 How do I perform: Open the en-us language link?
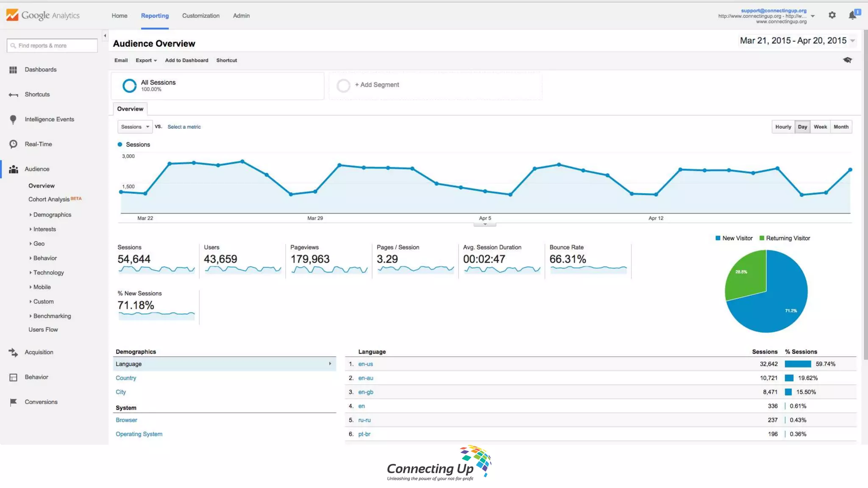pos(365,364)
